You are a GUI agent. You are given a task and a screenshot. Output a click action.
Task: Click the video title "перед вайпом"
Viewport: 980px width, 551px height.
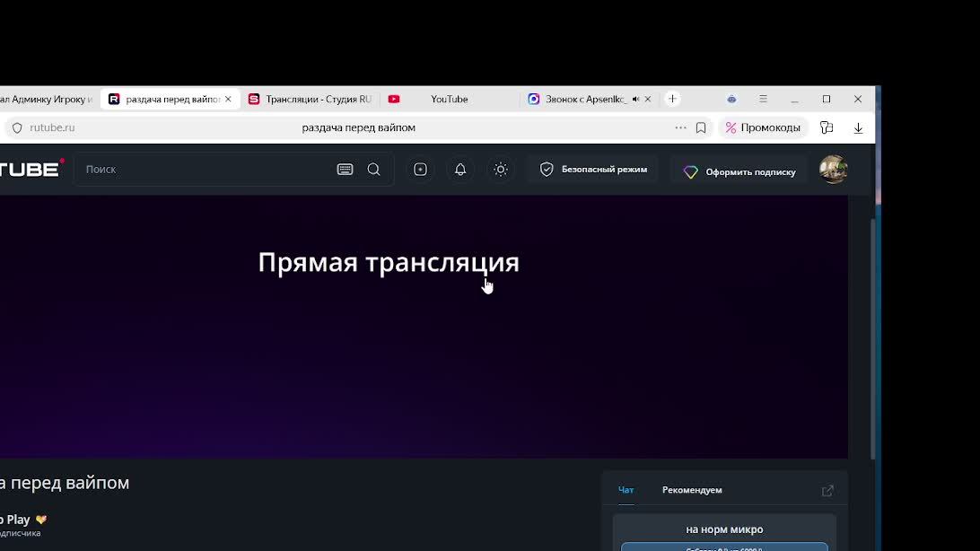click(x=65, y=482)
